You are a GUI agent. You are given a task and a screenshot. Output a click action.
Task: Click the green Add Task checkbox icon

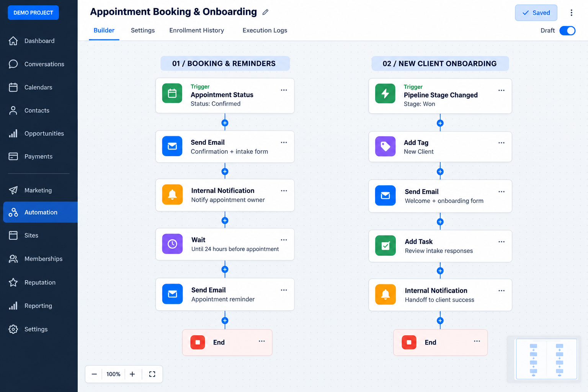point(385,245)
